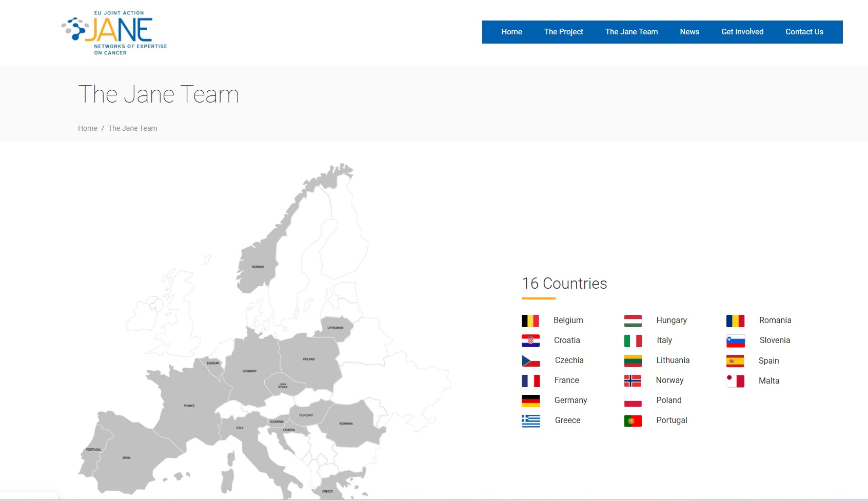Click the Home breadcrumb link
The height and width of the screenshot is (501, 868).
coord(88,128)
